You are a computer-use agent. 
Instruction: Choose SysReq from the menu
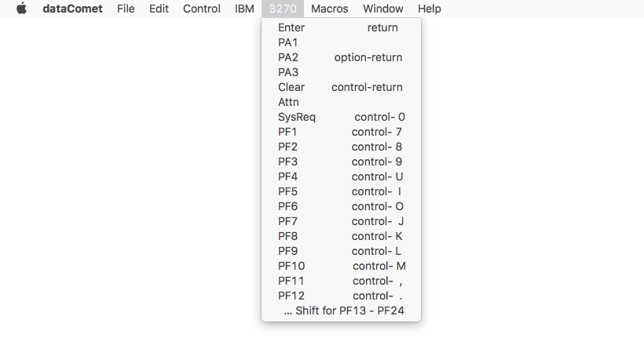341,117
